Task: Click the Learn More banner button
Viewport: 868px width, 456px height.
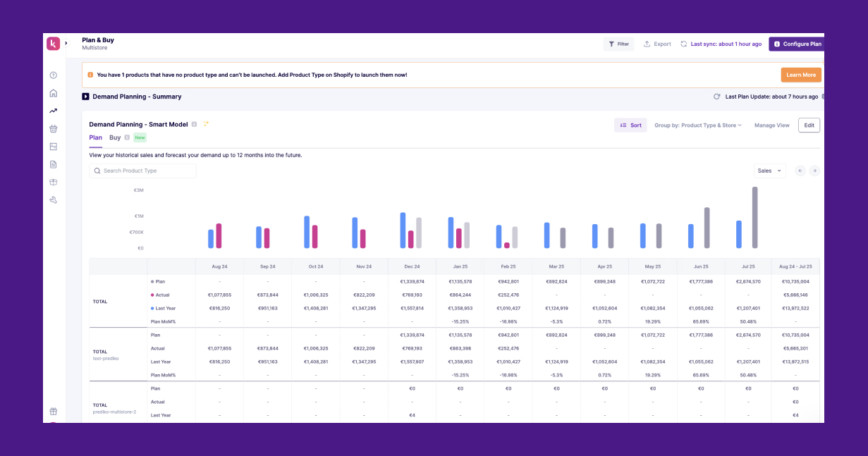Action: [x=800, y=75]
